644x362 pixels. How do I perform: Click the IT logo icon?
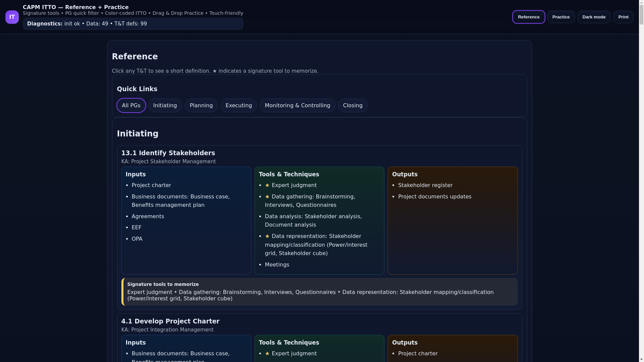pos(12,17)
